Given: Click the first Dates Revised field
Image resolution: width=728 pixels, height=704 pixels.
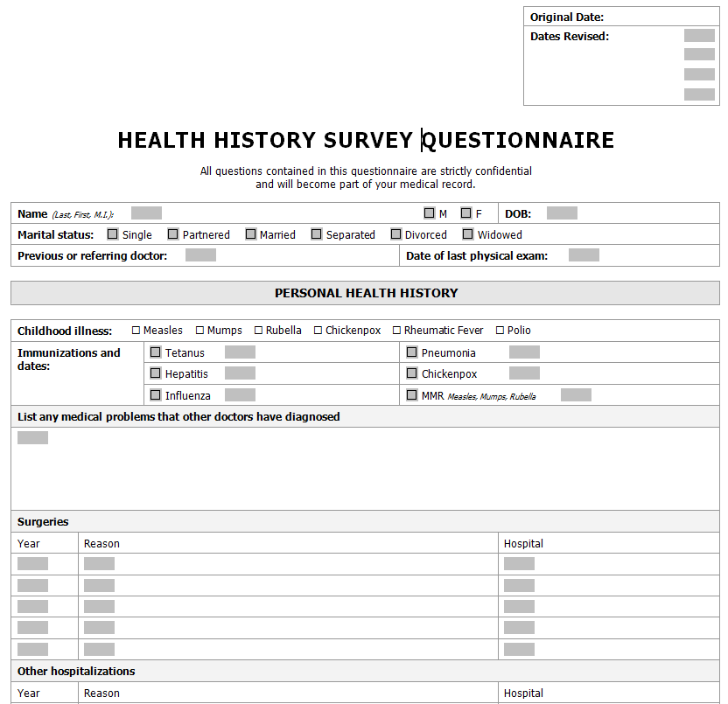Looking at the screenshot, I should (699, 35).
